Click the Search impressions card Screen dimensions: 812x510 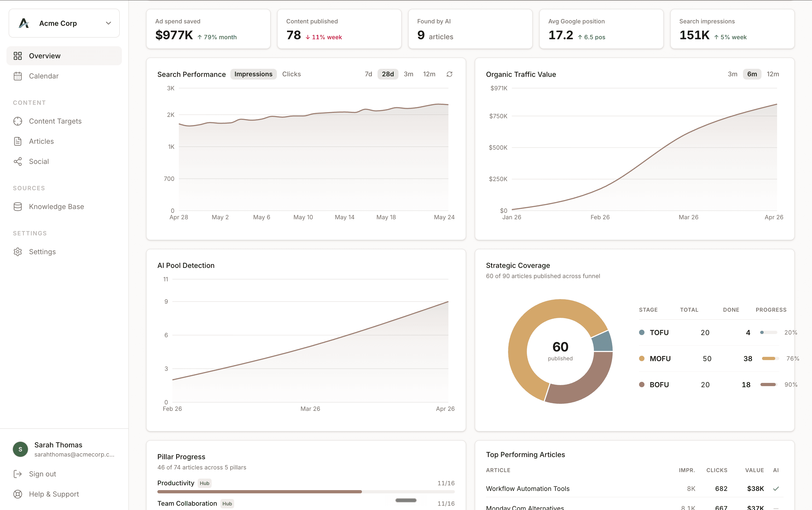pos(733,29)
